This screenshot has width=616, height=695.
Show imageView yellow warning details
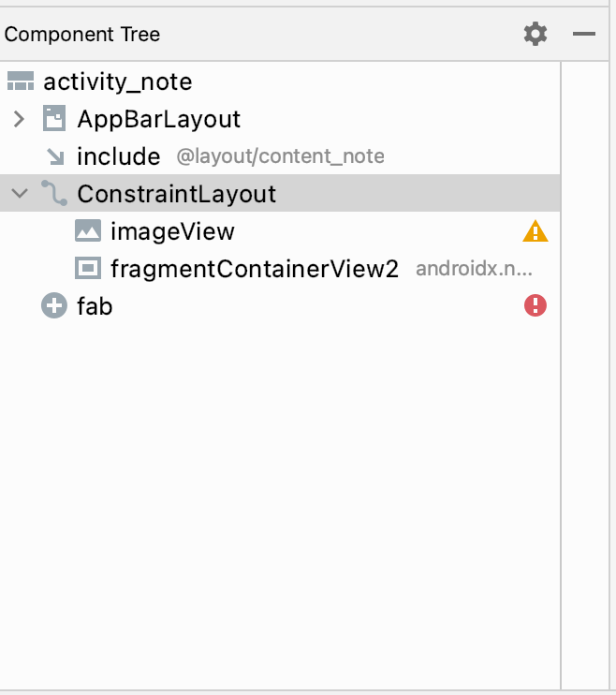tap(535, 231)
